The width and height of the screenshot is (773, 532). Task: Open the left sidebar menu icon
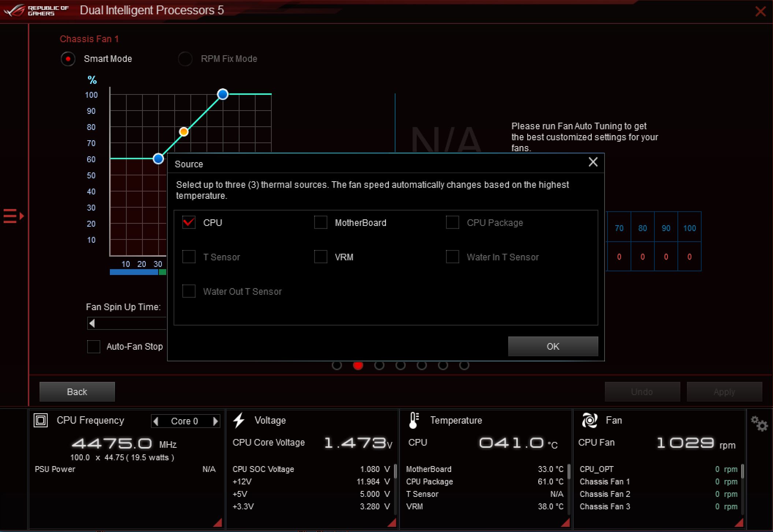click(14, 216)
